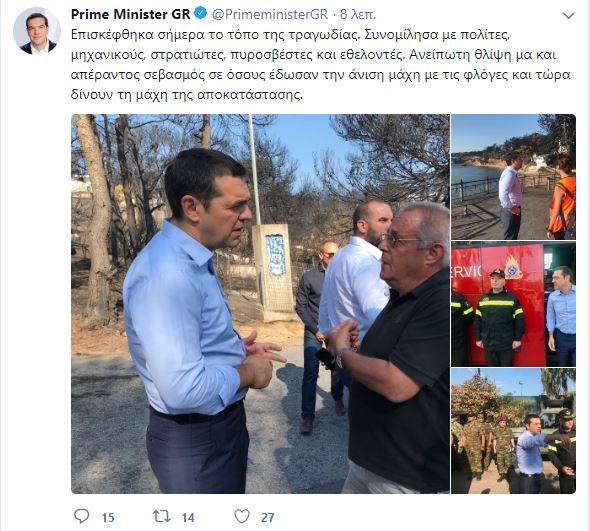Screen dimensions: 590x531
Task: Open the Prime Minister GR display name
Action: pyautogui.click(x=131, y=14)
